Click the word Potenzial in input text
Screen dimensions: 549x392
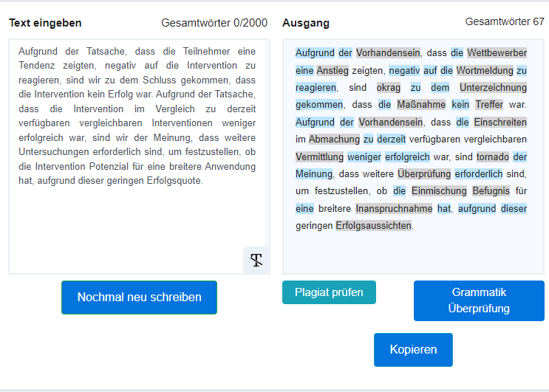pyautogui.click(x=109, y=166)
